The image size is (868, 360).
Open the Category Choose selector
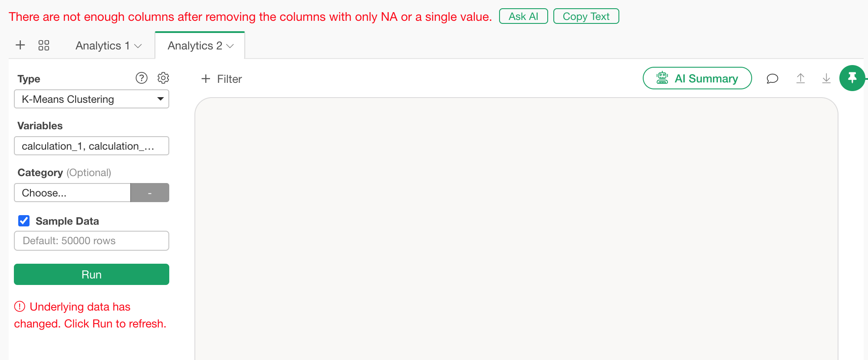click(72, 193)
